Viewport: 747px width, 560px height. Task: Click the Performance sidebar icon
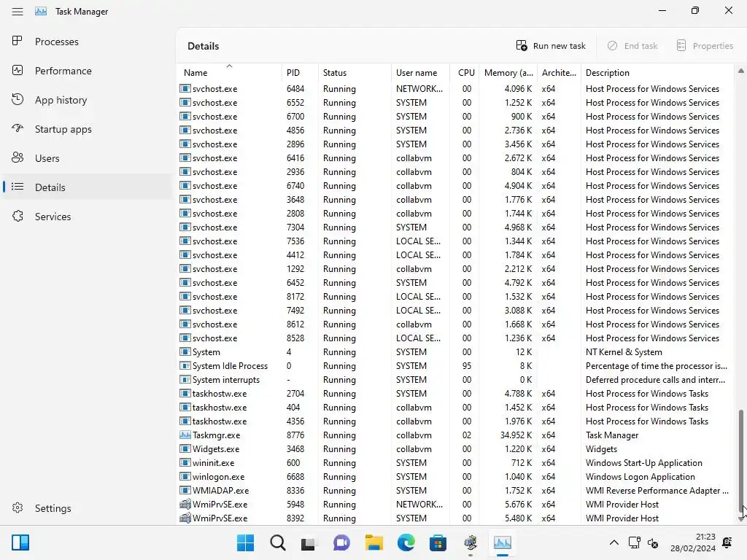pyautogui.click(x=18, y=71)
